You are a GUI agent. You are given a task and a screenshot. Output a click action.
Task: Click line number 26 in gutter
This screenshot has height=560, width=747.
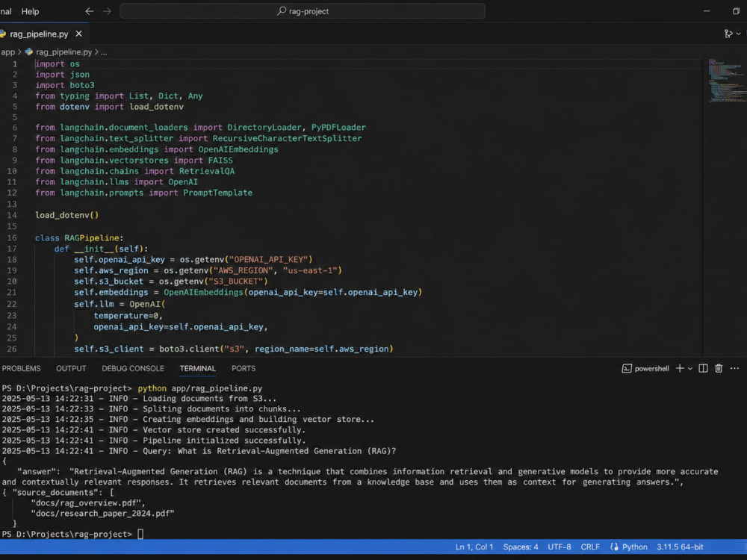point(12,349)
